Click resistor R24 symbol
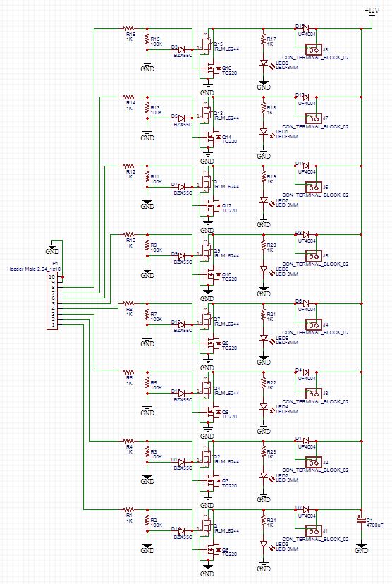392x584 pixels. (x=264, y=522)
